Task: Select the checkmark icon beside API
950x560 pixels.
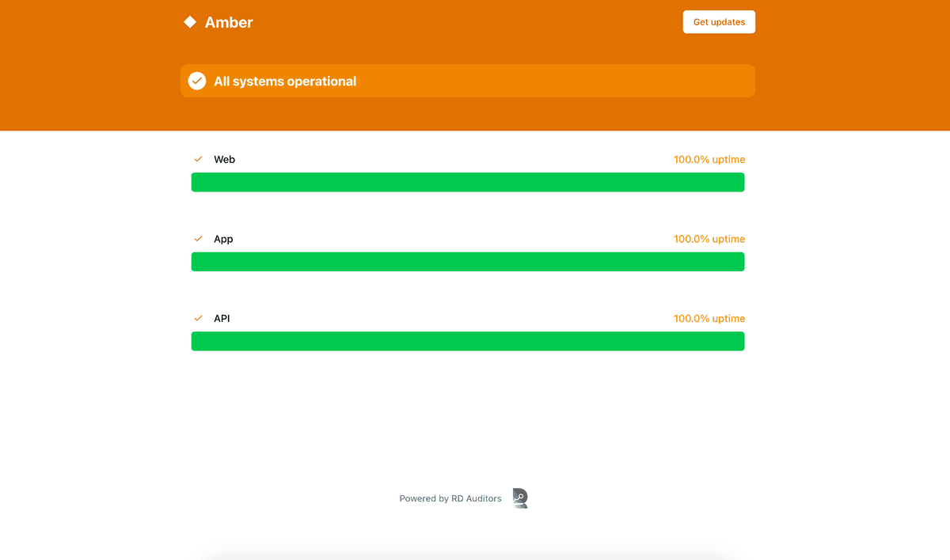Action: (x=198, y=318)
